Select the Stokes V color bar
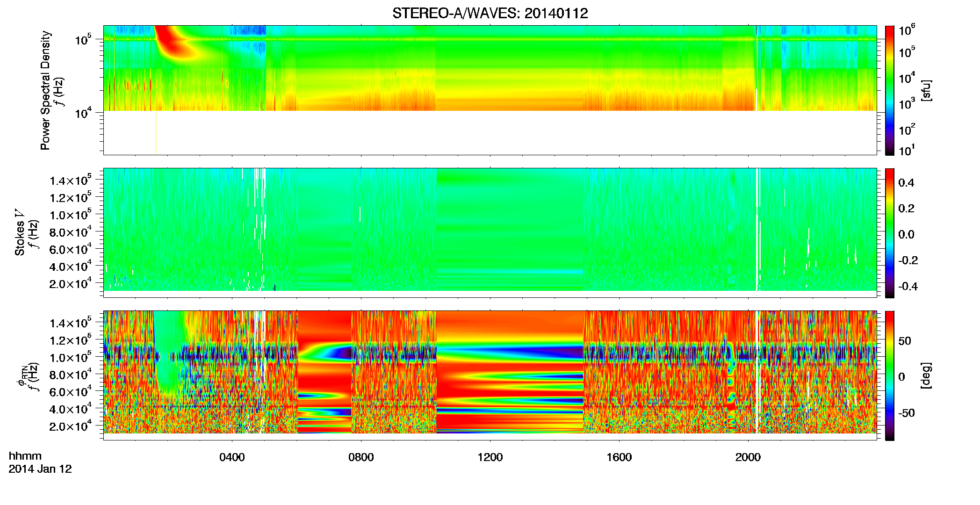The image size is (980, 505). coord(890,233)
